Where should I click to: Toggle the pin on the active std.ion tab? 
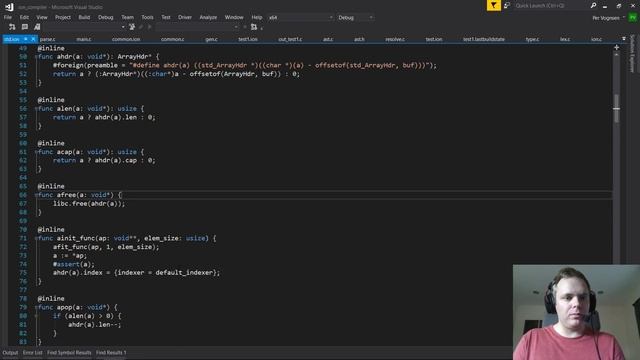point(26,39)
